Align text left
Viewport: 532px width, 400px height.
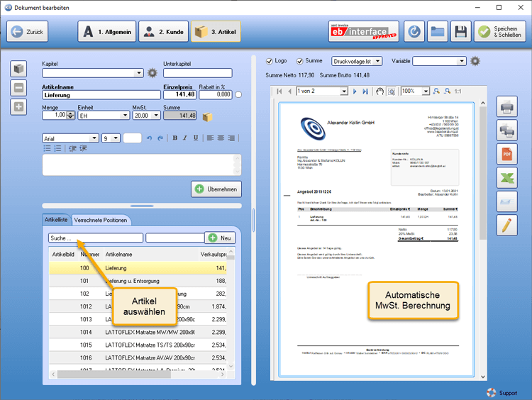click(211, 138)
